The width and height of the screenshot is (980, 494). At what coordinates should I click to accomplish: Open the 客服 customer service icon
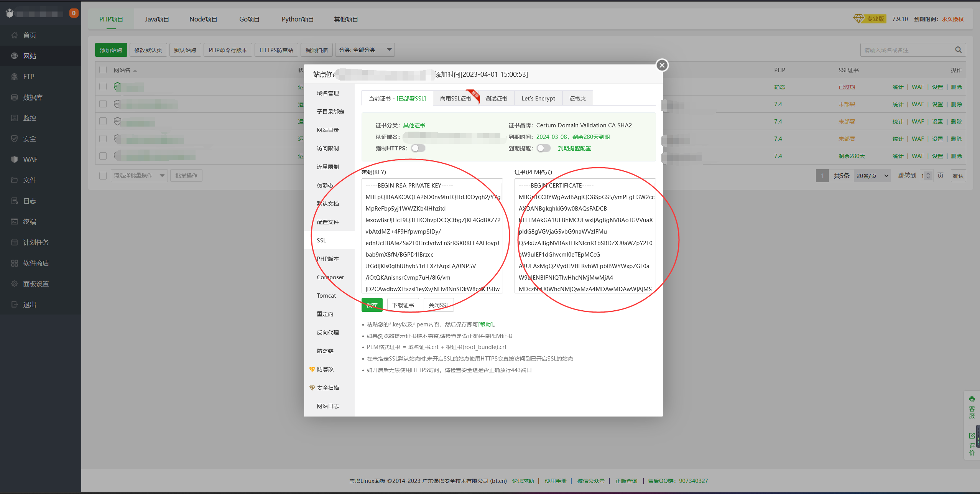pos(972,399)
